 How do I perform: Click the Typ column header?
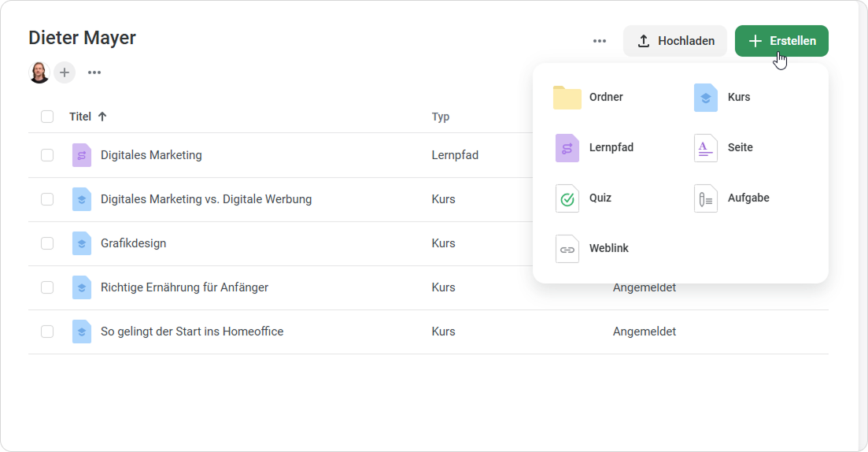441,117
